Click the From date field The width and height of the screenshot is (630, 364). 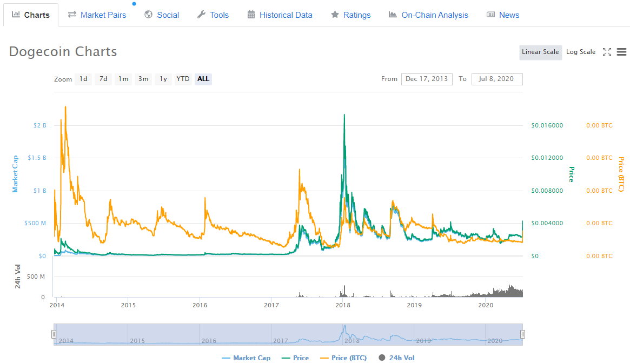coord(427,79)
